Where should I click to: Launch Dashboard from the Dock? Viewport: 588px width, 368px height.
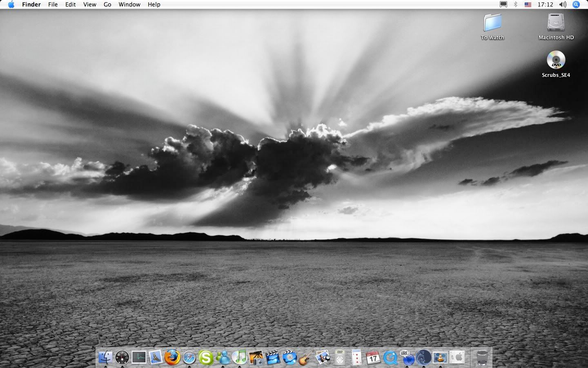pos(122,358)
